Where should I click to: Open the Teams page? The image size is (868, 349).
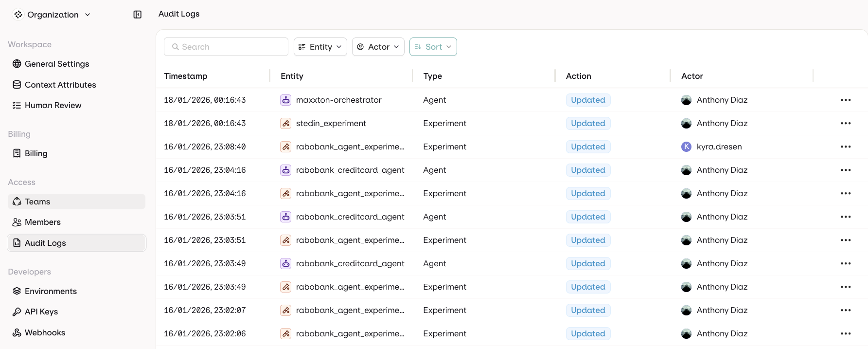[37, 202]
